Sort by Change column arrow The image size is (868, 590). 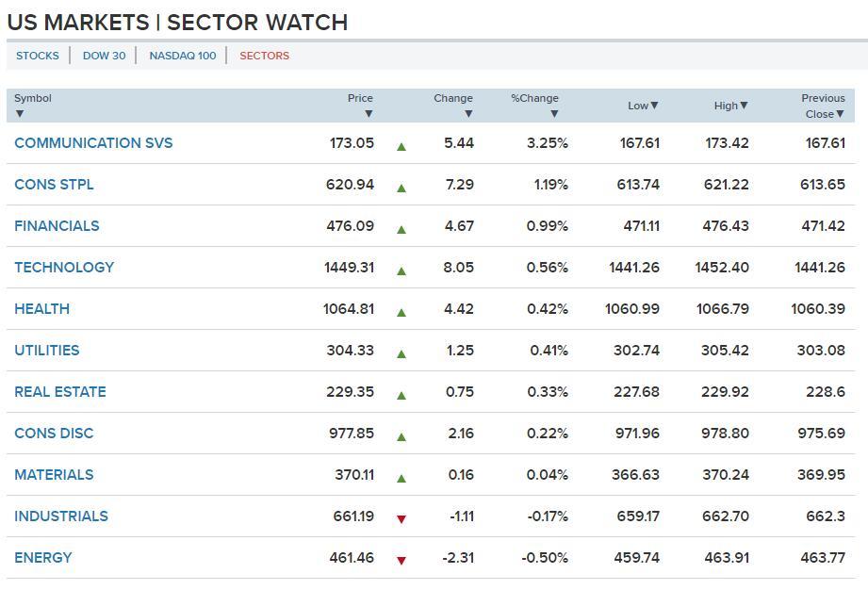[468, 114]
